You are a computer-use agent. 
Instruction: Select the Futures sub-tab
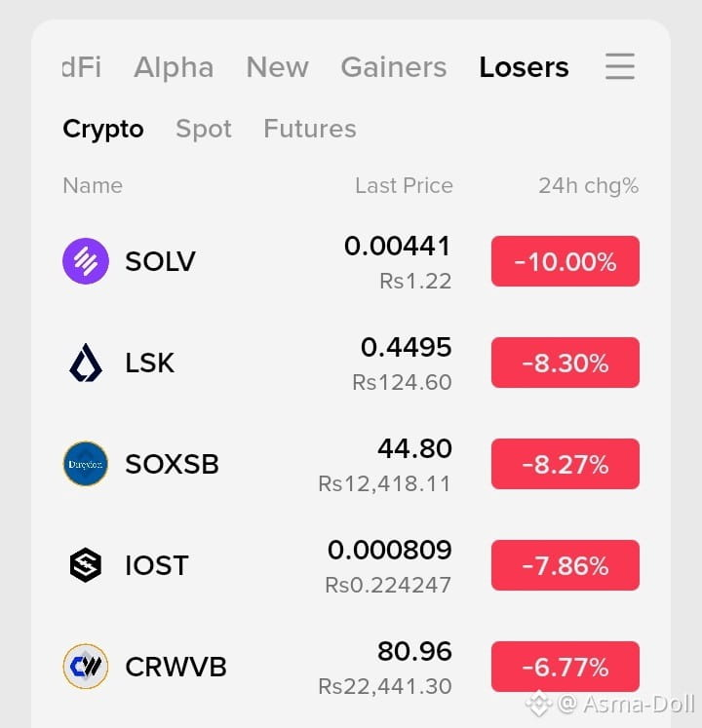310,129
